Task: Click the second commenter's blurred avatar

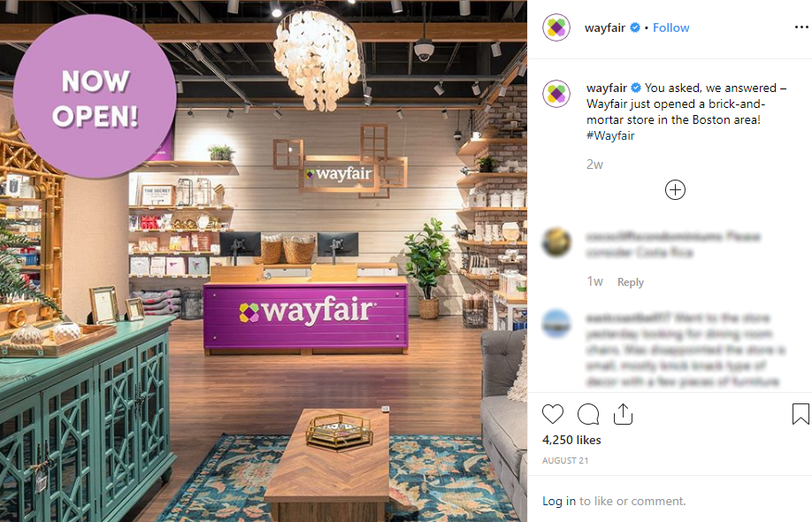Action: click(556, 324)
